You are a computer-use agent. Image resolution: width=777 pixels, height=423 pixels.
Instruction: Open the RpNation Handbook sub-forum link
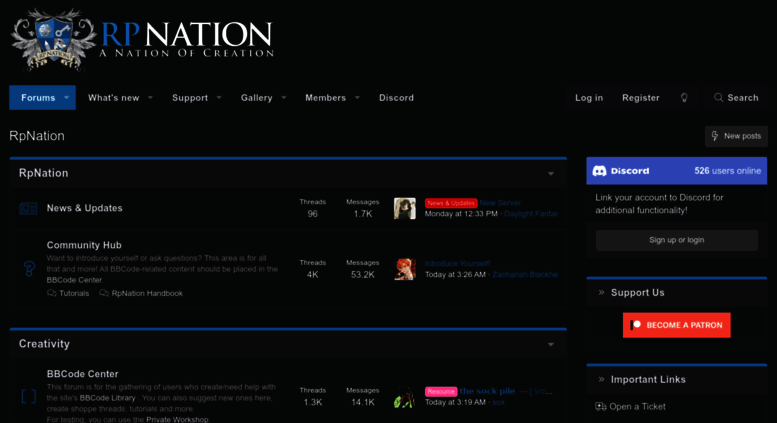pyautogui.click(x=147, y=293)
